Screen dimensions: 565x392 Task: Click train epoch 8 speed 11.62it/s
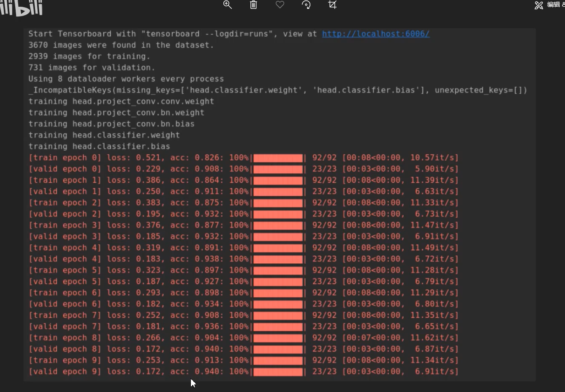(433, 338)
